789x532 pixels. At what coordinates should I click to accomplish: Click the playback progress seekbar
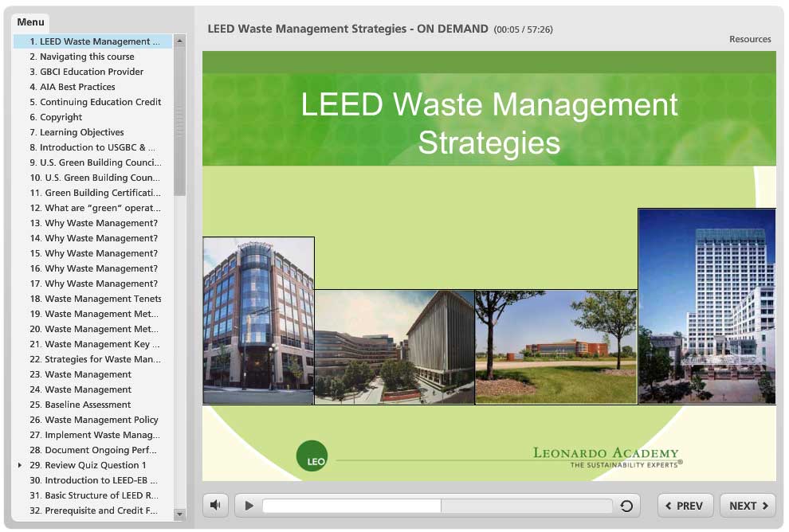click(438, 506)
